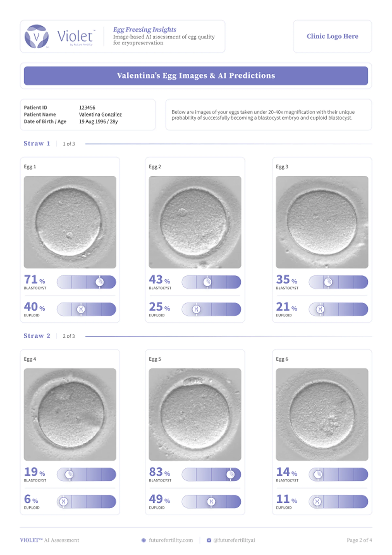
Task: Click the Egg 1 blastocyst slider marker
Action: [x=99, y=282]
